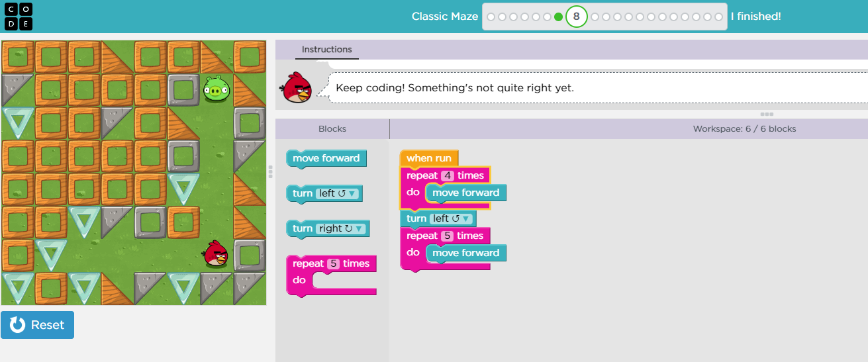Click the red bird in the maze
The image size is (868, 362).
point(216,254)
